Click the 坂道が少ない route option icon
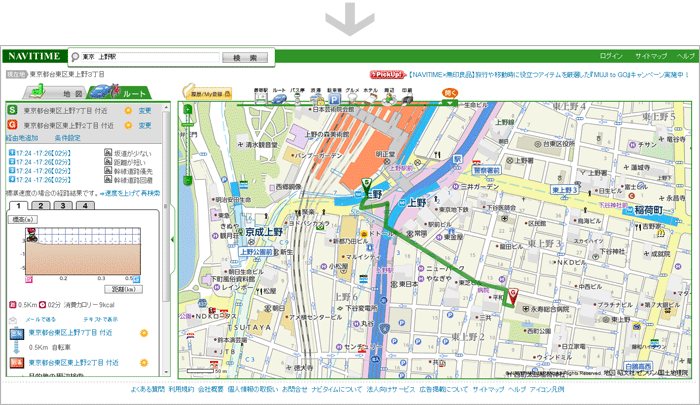This screenshot has height=405, width=700. pos(108,153)
